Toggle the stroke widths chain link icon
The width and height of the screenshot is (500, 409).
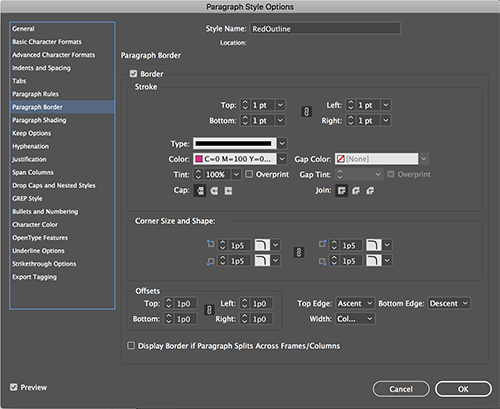click(306, 112)
